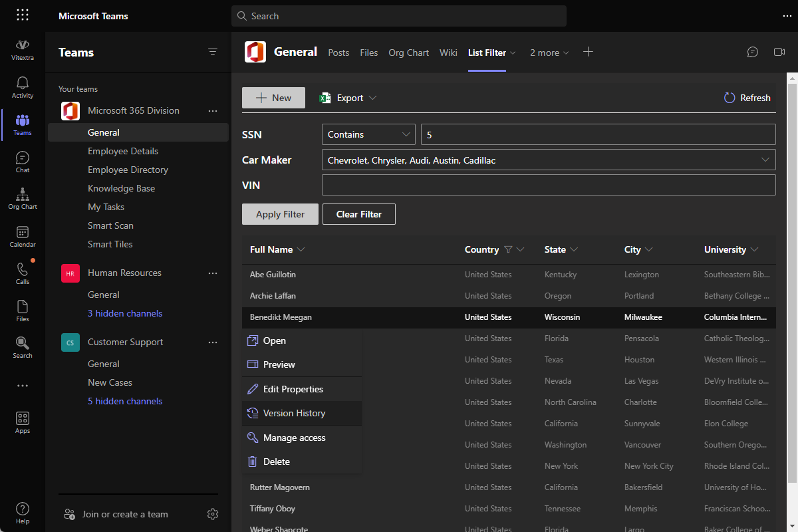Click the VIN input field
Viewport: 798px width, 532px height.
point(549,185)
